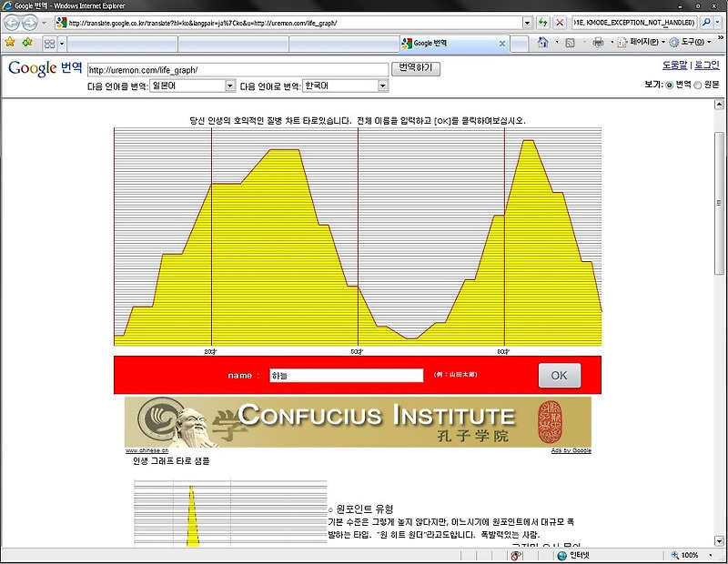Screen dimensions: 728x564
Task: Select the second blank tab
Action: click(234, 44)
